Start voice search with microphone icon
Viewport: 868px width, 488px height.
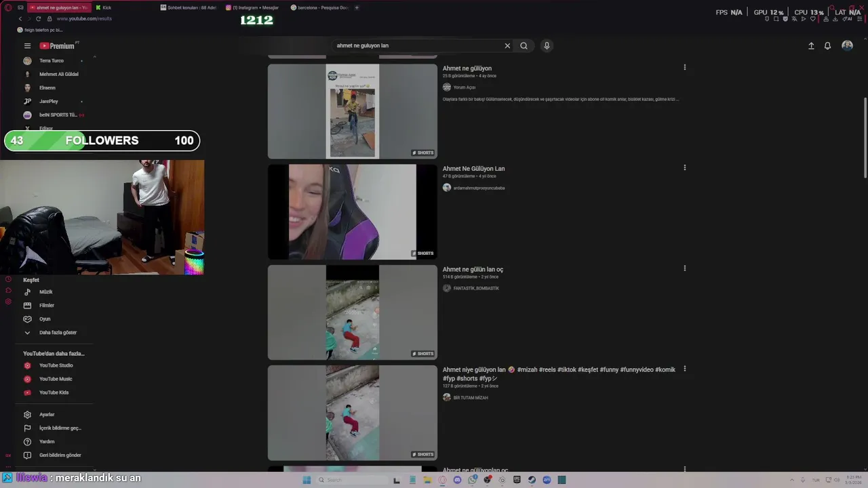pyautogui.click(x=547, y=46)
